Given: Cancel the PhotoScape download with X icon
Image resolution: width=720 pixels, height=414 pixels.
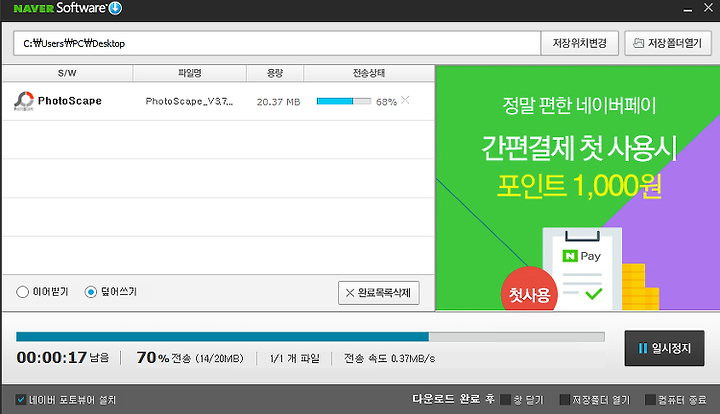Looking at the screenshot, I should [405, 100].
